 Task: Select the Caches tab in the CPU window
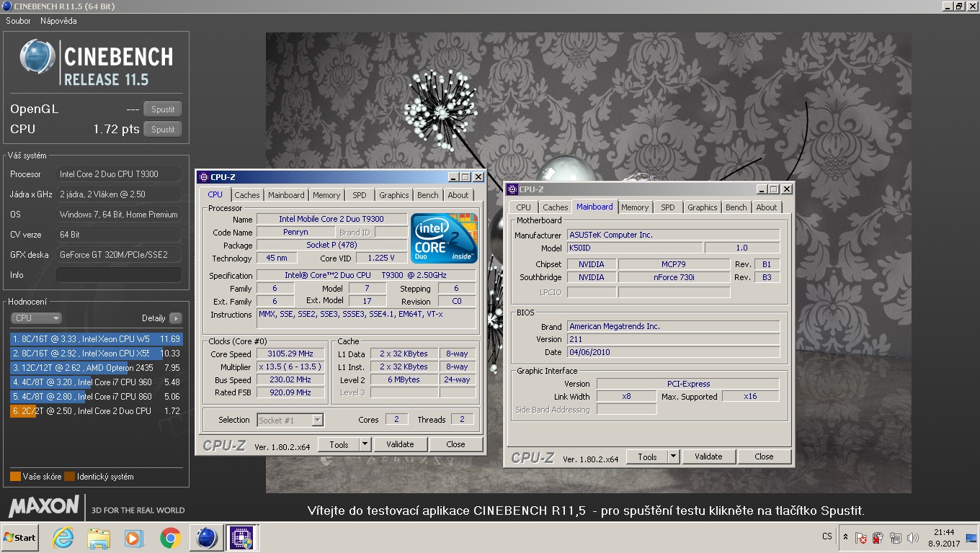click(x=247, y=195)
